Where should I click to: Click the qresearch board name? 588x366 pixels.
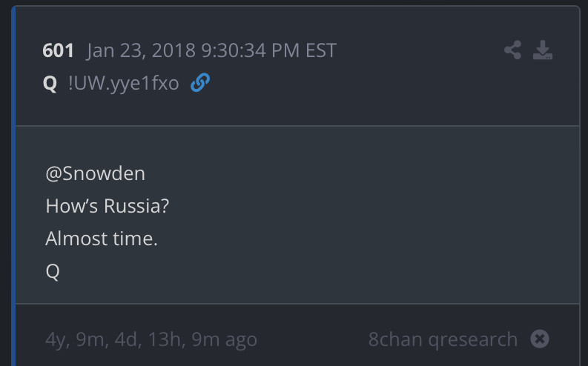(x=473, y=339)
